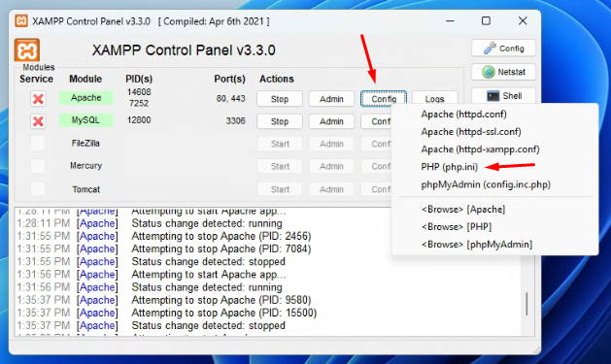Stop the MySQL module

click(x=280, y=121)
